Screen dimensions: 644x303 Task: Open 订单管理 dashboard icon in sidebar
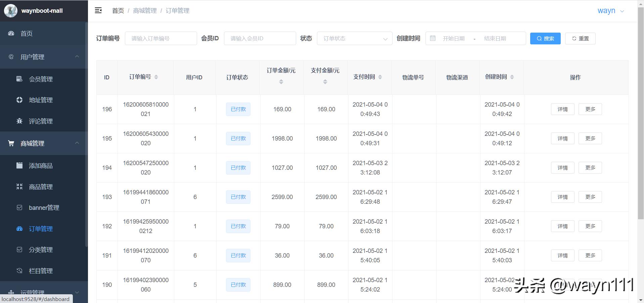click(19, 229)
